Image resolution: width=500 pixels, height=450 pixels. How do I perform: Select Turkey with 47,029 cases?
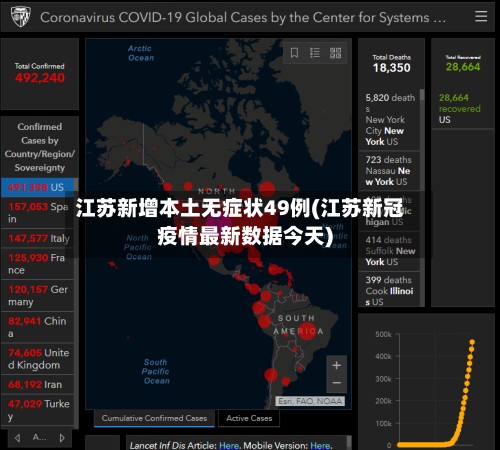point(37,410)
